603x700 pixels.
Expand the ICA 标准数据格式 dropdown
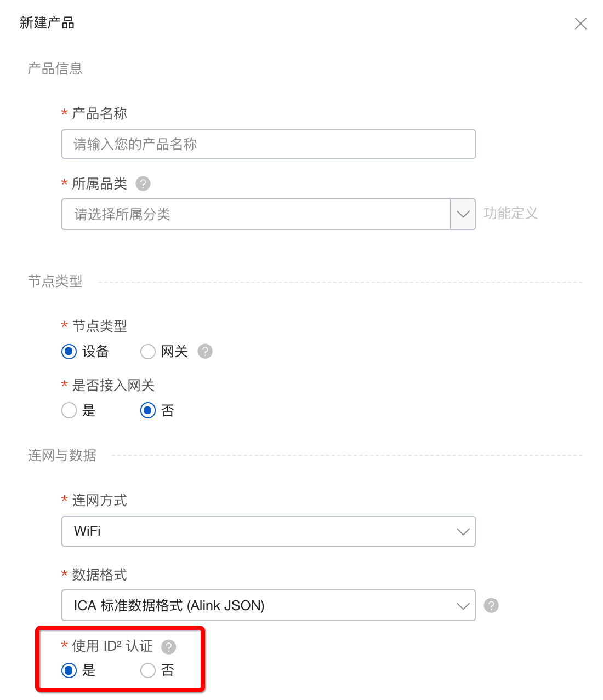coord(269,605)
